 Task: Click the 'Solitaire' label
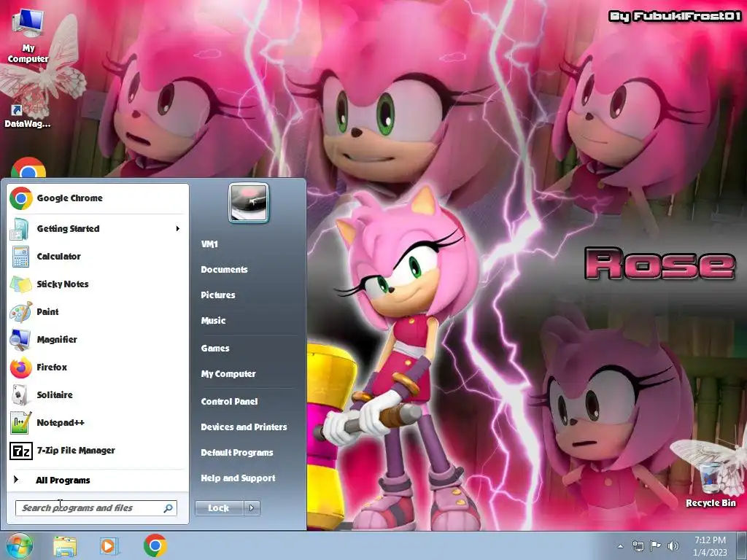point(55,394)
